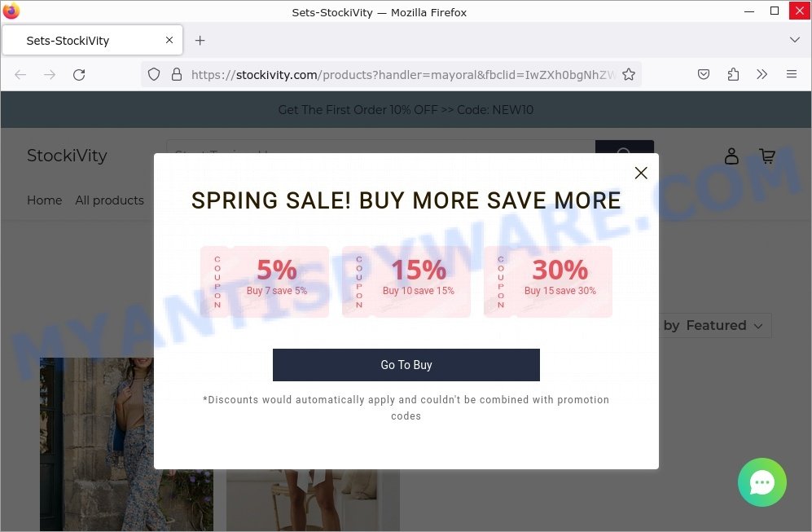The image size is (812, 532).
Task: Save page to Pocket
Action: 703,74
